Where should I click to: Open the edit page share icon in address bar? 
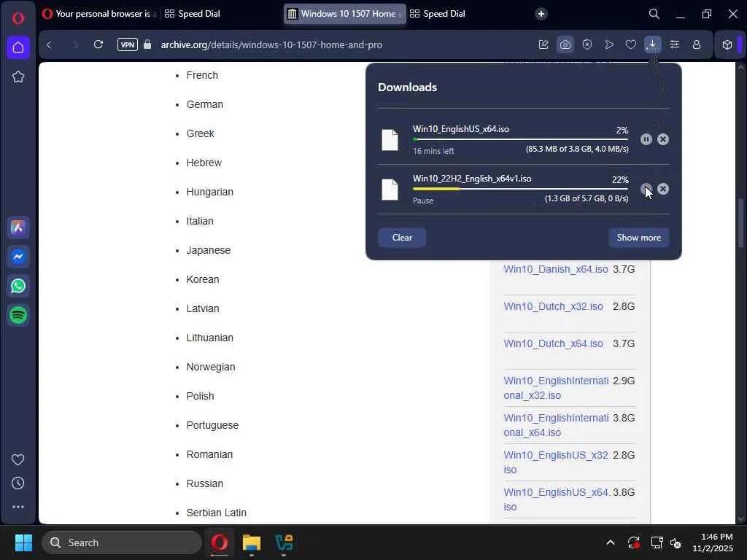543,44
